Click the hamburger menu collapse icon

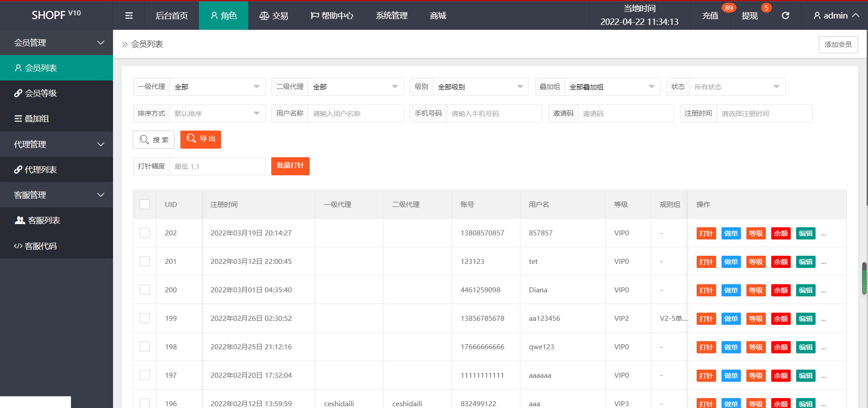(x=129, y=16)
